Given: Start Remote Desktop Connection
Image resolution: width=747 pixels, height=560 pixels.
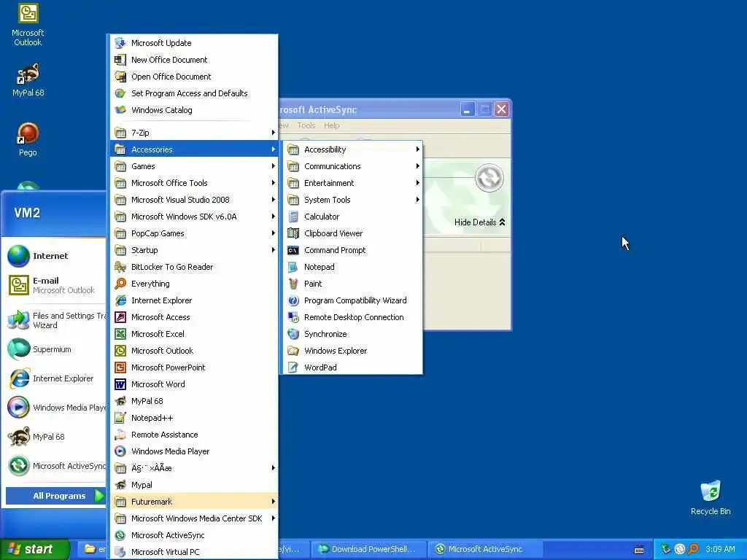Looking at the screenshot, I should pyautogui.click(x=352, y=317).
